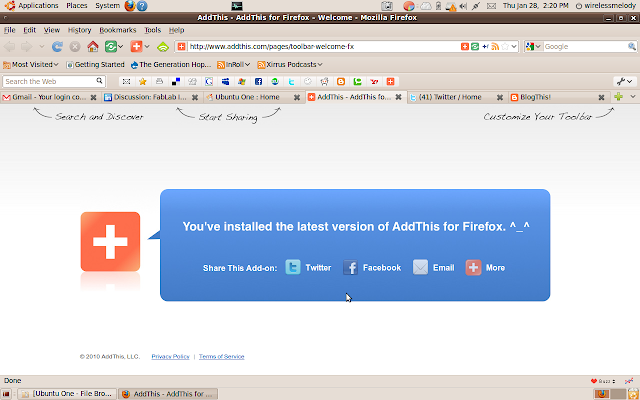This screenshot has height=400, width=640.
Task: Click the large AddThis plus logo
Action: 110,242
